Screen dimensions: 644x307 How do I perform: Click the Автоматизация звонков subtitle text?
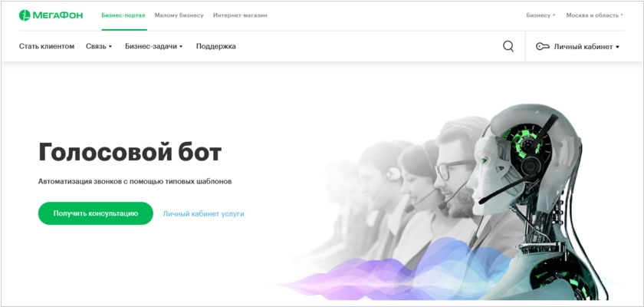pos(135,181)
